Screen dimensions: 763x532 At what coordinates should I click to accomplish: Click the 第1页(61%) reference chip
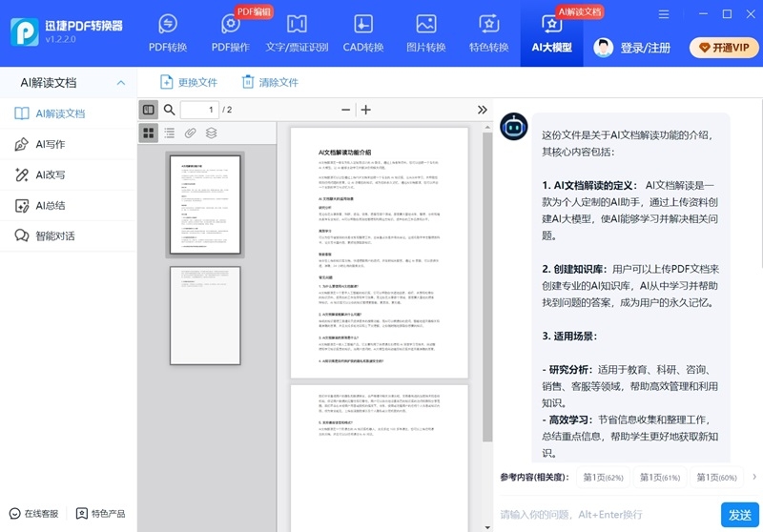click(659, 478)
